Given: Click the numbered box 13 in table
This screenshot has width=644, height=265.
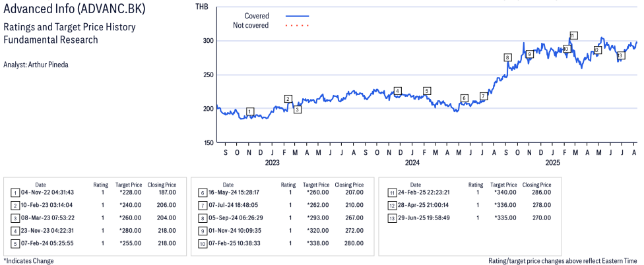Looking at the screenshot, I should [391, 218].
